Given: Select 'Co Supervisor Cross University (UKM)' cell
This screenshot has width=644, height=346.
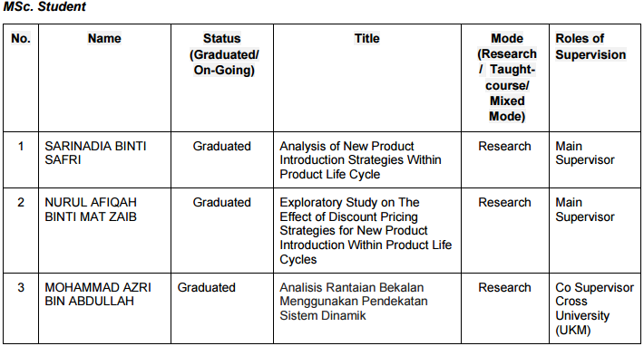Looking at the screenshot, I should (594, 309).
